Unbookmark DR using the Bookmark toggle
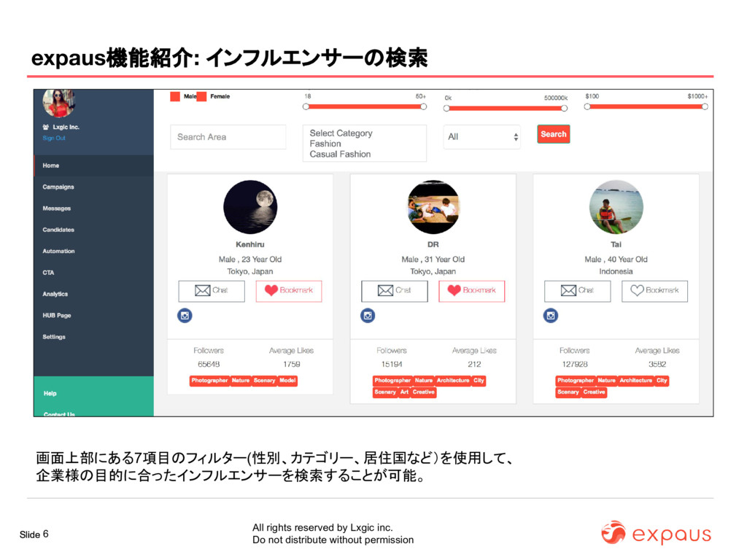747x560 pixels. pyautogui.click(x=472, y=290)
